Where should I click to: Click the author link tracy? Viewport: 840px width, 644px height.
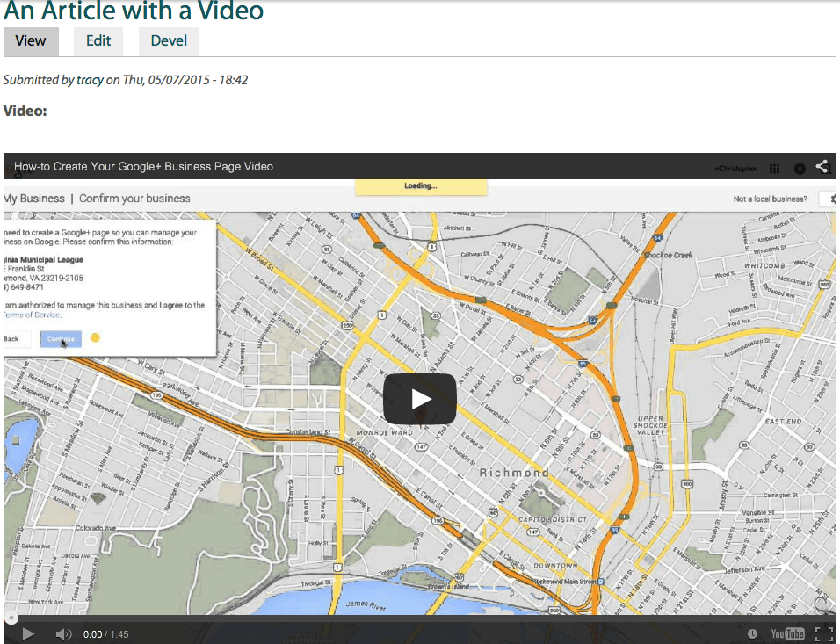coord(90,80)
